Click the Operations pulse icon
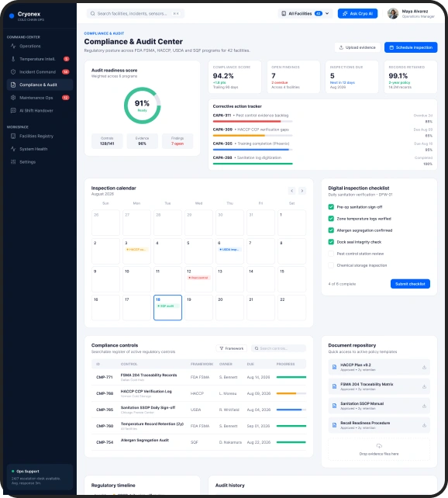448x498 pixels. point(13,46)
